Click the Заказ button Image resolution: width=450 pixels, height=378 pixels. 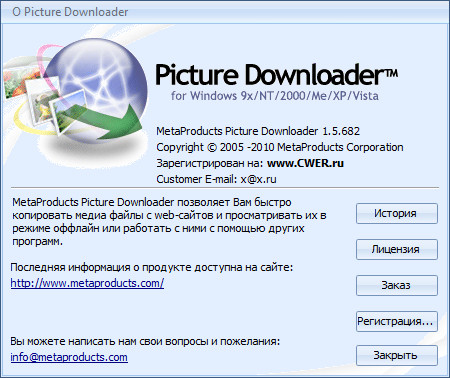point(397,285)
